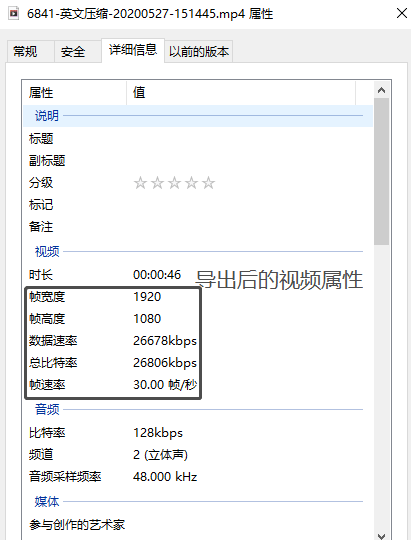Click the frame height value 1080
The height and width of the screenshot is (540, 411).
click(147, 319)
